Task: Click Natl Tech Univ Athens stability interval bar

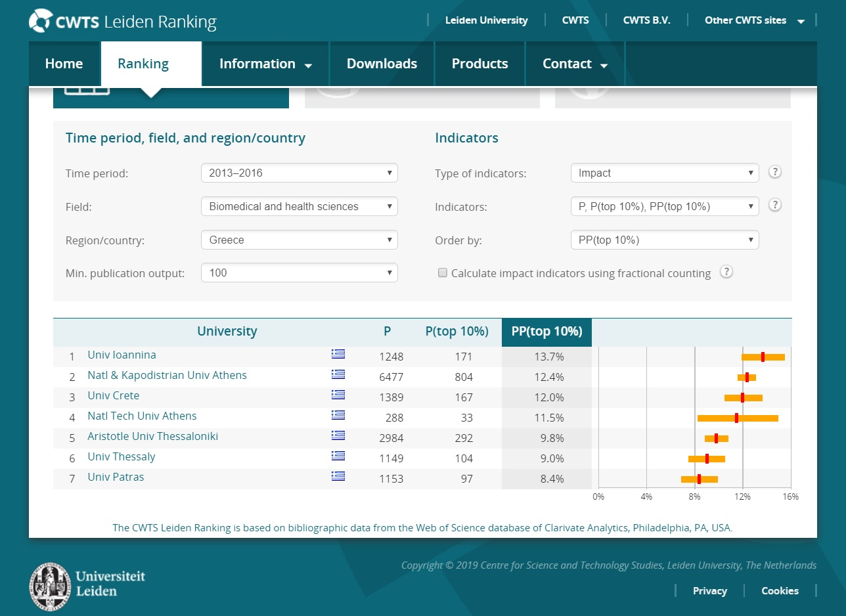Action: (738, 418)
